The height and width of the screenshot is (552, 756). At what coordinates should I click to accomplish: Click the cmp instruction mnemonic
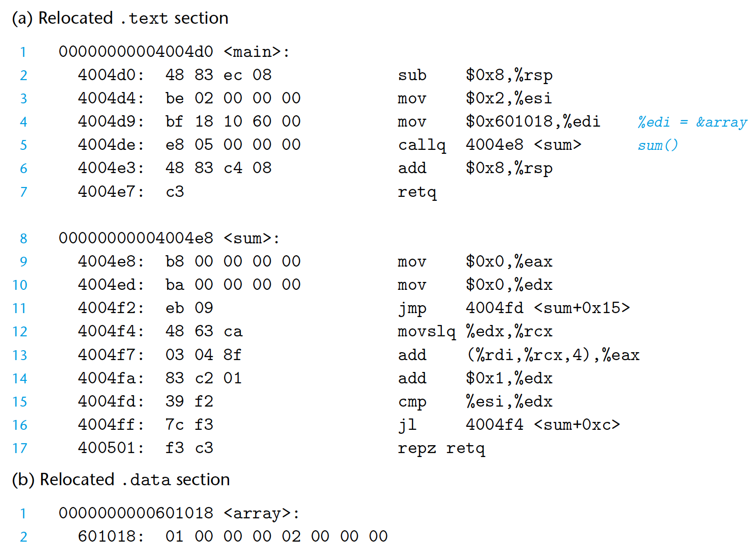[x=412, y=402]
